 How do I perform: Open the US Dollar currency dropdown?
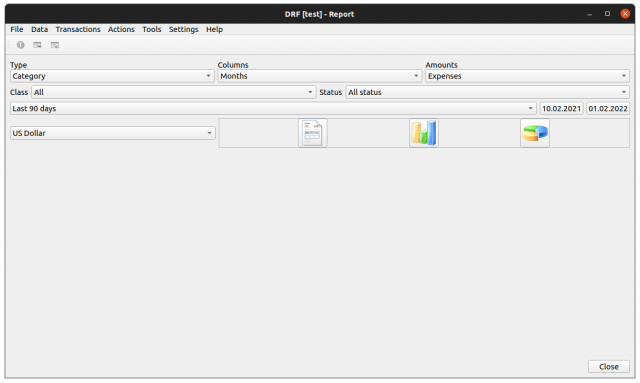tap(113, 133)
